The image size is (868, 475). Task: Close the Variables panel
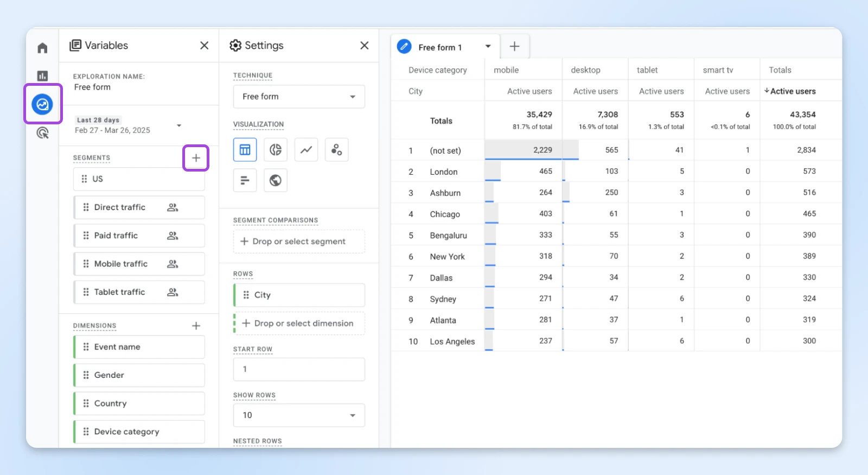(204, 46)
